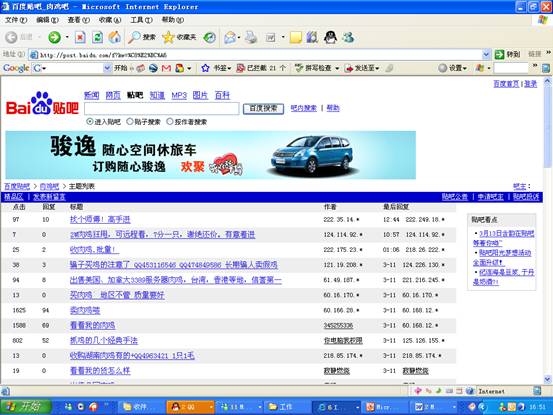This screenshot has width=553, height=415.
Task: Click the address bar URL field
Action: click(256, 55)
